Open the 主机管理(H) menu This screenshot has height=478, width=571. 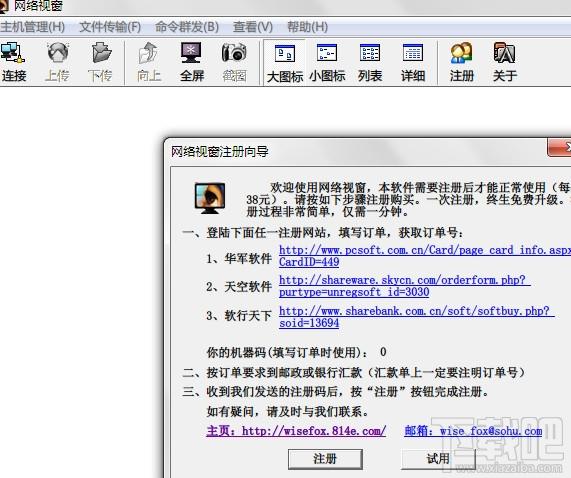(x=32, y=27)
